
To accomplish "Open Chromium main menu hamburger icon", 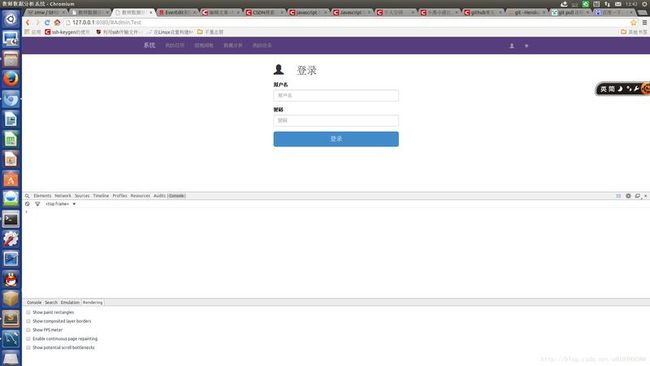I will pyautogui.click(x=645, y=22).
